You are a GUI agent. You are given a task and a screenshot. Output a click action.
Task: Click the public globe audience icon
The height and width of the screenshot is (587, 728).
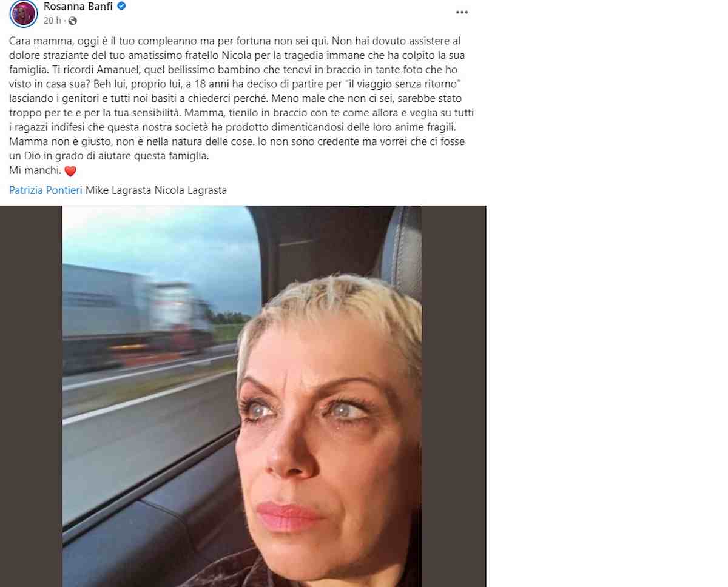73,21
